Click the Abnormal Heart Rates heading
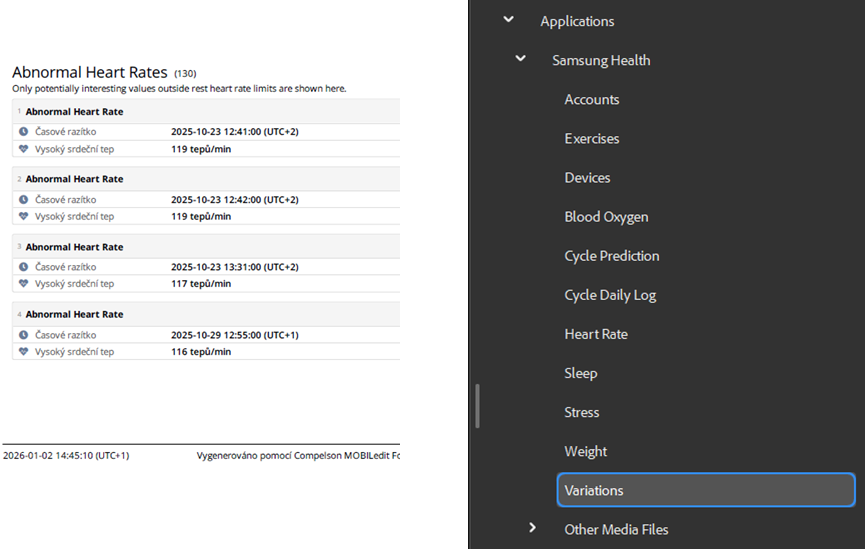865x549 pixels. pos(89,73)
